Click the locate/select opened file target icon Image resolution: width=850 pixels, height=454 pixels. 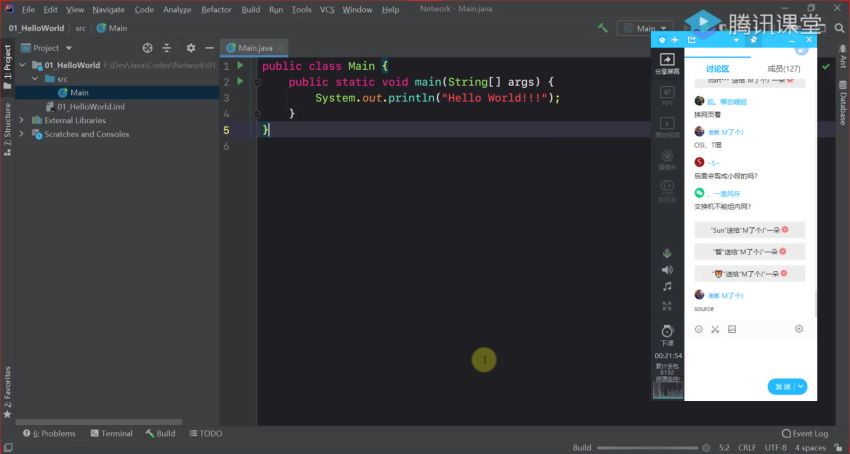point(147,48)
